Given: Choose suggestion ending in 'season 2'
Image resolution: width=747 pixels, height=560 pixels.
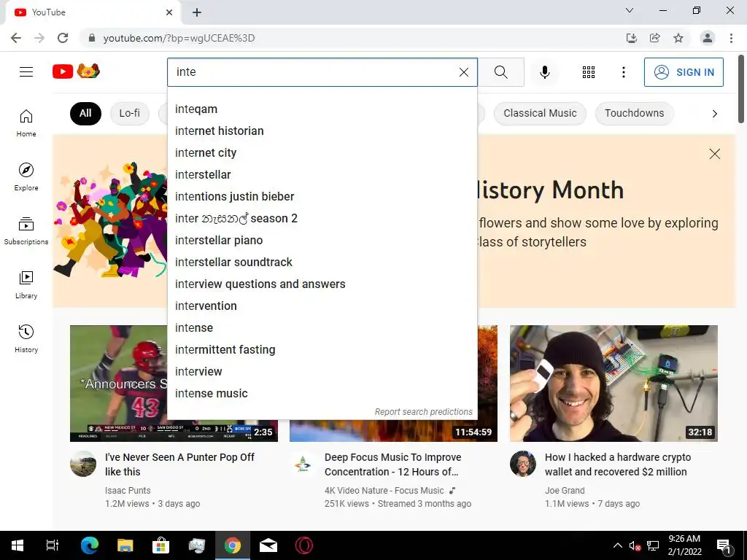Looking at the screenshot, I should 322,219.
